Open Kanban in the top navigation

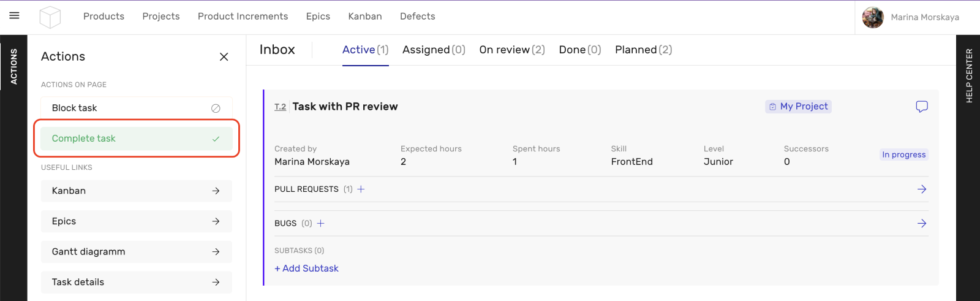coord(364,17)
